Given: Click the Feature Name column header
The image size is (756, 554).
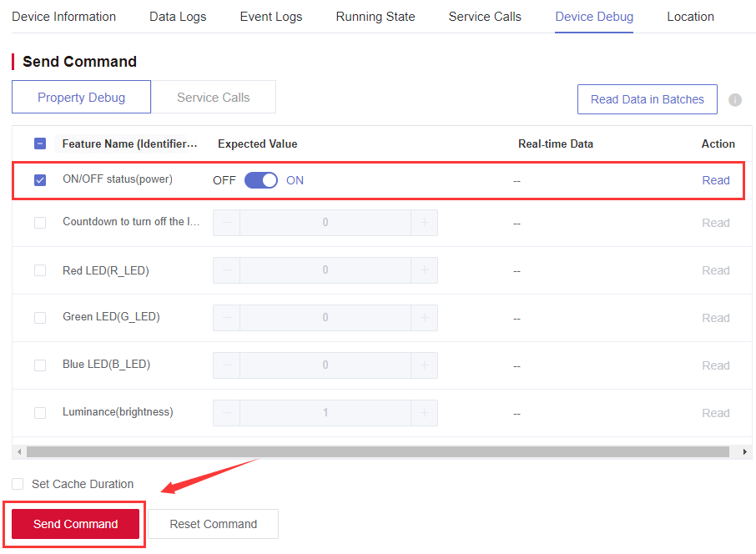Looking at the screenshot, I should tap(129, 144).
